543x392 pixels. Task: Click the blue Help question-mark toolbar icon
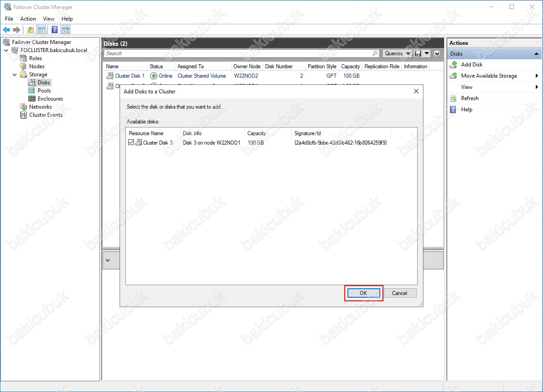[55, 30]
